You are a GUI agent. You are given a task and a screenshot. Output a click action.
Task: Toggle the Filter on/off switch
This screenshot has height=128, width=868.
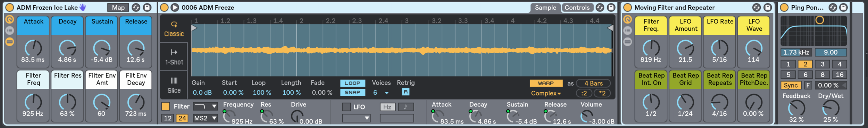point(166,106)
